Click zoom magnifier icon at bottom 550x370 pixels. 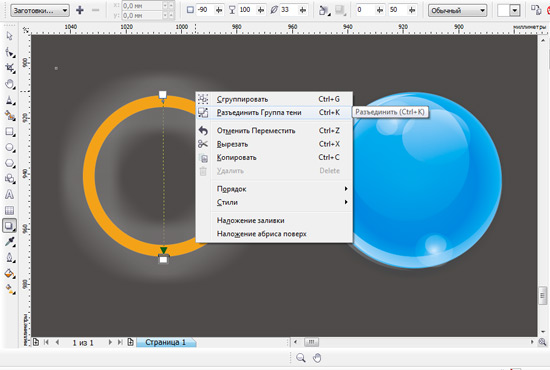point(301,358)
